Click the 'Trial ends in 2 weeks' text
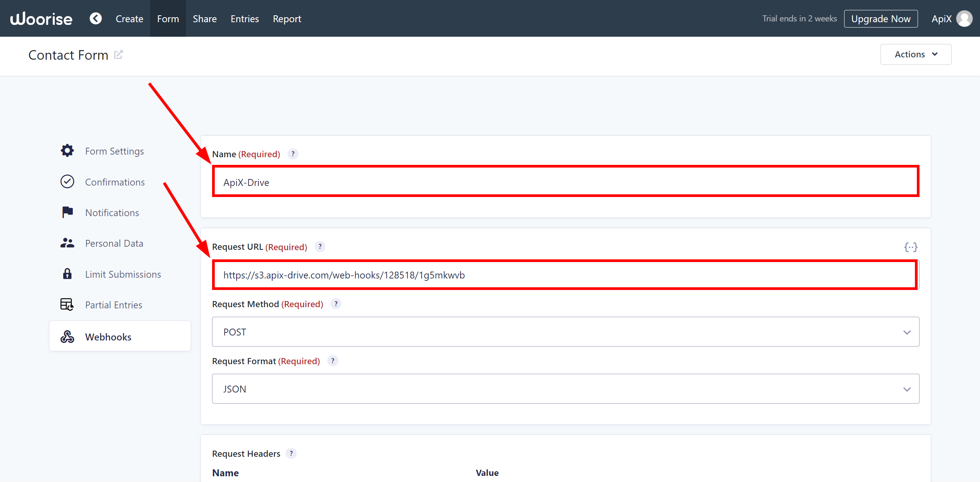 [800, 18]
